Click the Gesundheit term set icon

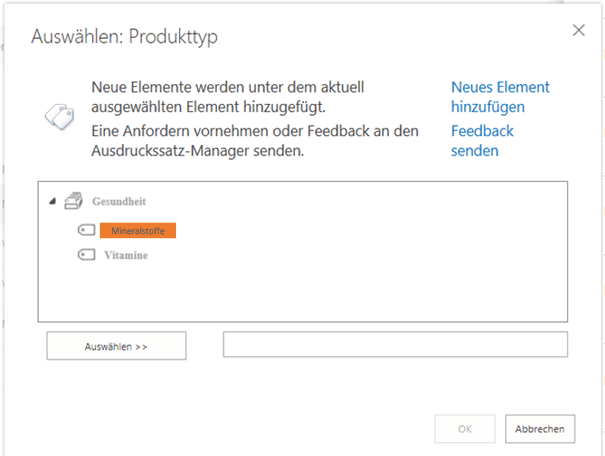click(72, 202)
